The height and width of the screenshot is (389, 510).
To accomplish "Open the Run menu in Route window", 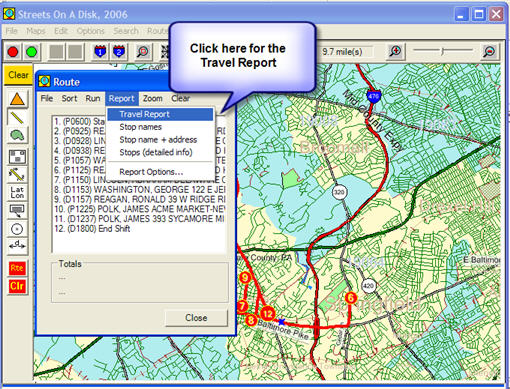I will point(93,98).
